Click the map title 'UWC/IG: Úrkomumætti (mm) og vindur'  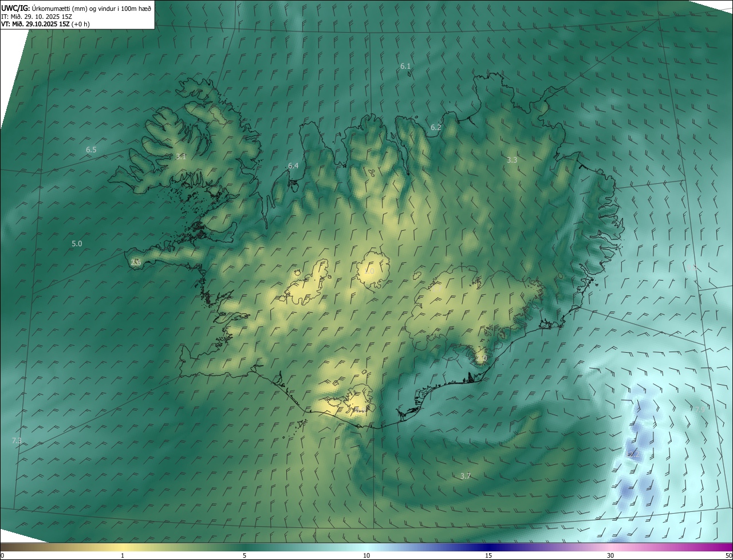point(76,8)
